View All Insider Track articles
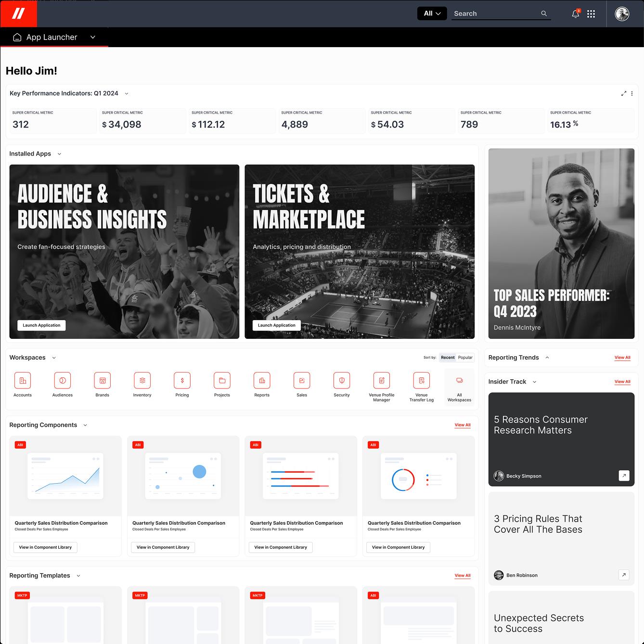644x644 pixels. (622, 382)
